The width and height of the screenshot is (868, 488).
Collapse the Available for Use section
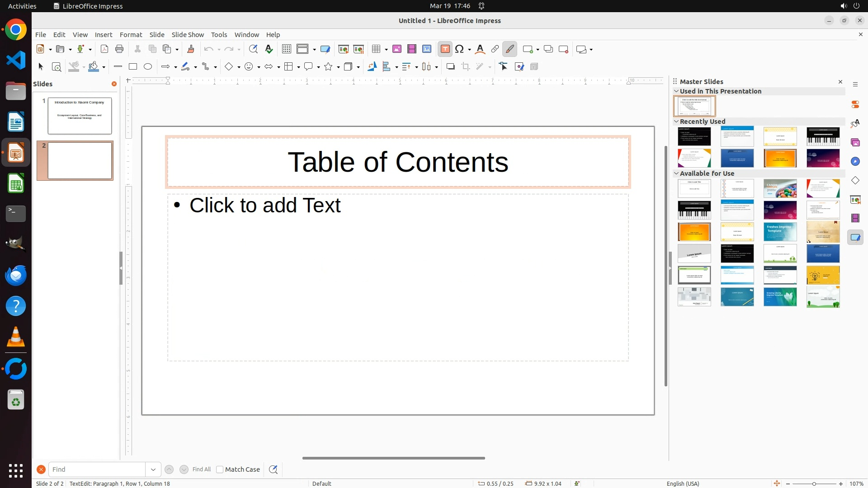tap(676, 174)
